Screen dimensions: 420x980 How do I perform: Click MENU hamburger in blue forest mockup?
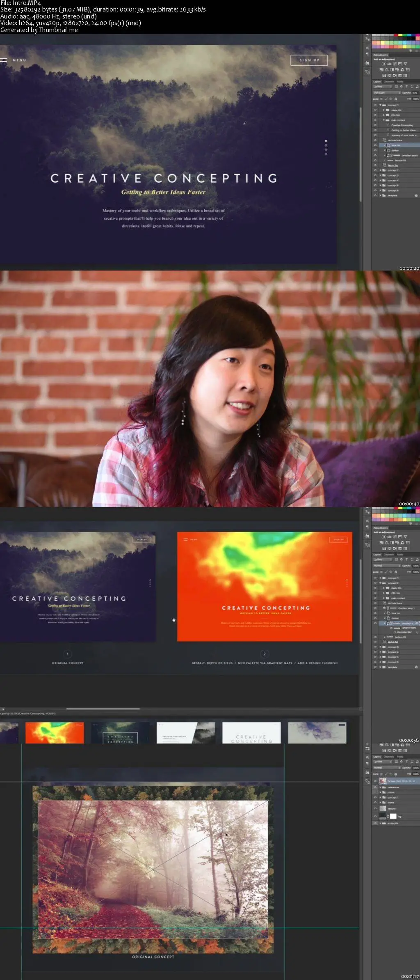tap(4, 60)
